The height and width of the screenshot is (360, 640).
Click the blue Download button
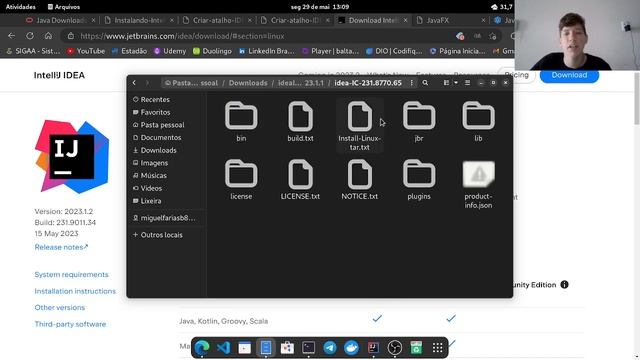point(569,75)
